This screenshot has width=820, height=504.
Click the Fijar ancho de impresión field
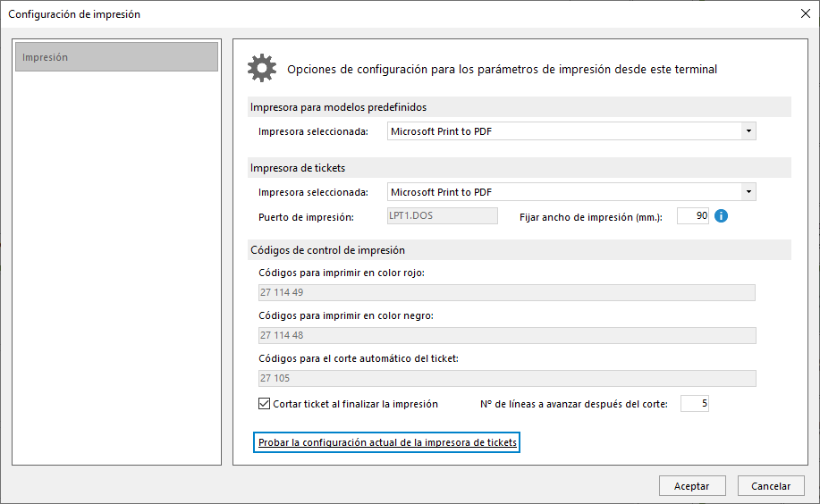[x=693, y=215]
